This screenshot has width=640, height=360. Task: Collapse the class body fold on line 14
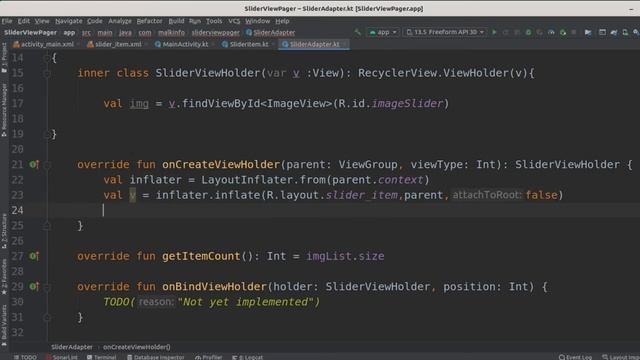47,58
